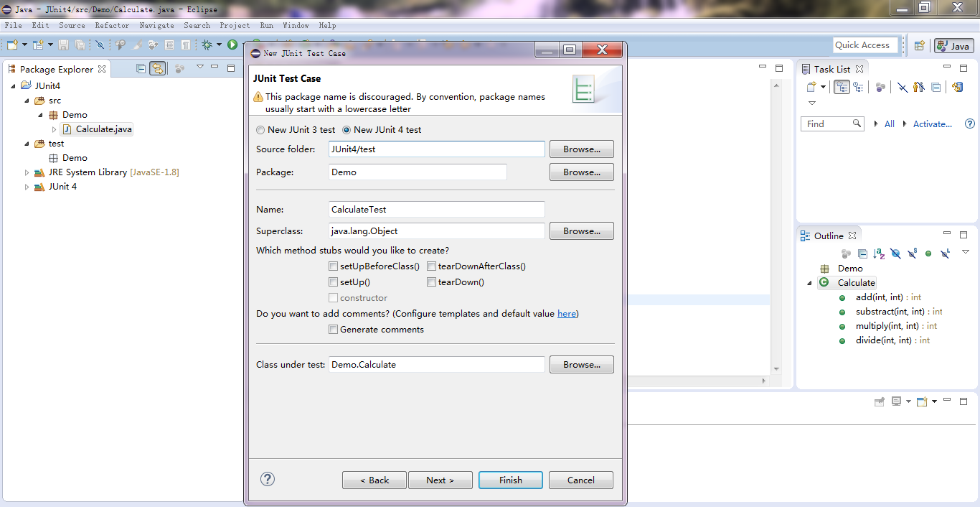Open the Navigate menu
The width and height of the screenshot is (980, 507).
pos(156,25)
